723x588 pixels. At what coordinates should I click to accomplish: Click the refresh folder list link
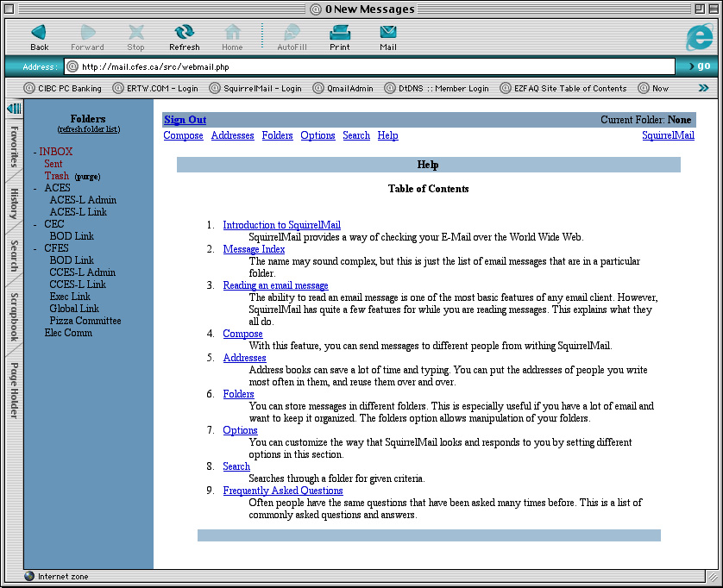pyautogui.click(x=89, y=129)
